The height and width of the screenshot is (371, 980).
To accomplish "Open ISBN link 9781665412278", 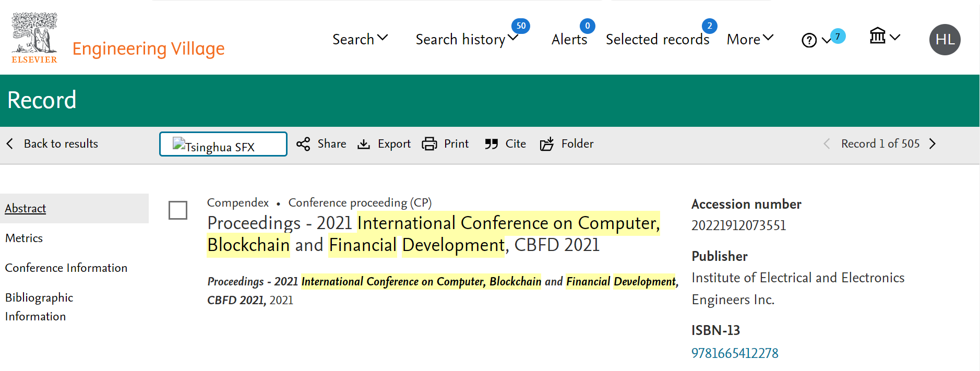I will (x=735, y=353).
